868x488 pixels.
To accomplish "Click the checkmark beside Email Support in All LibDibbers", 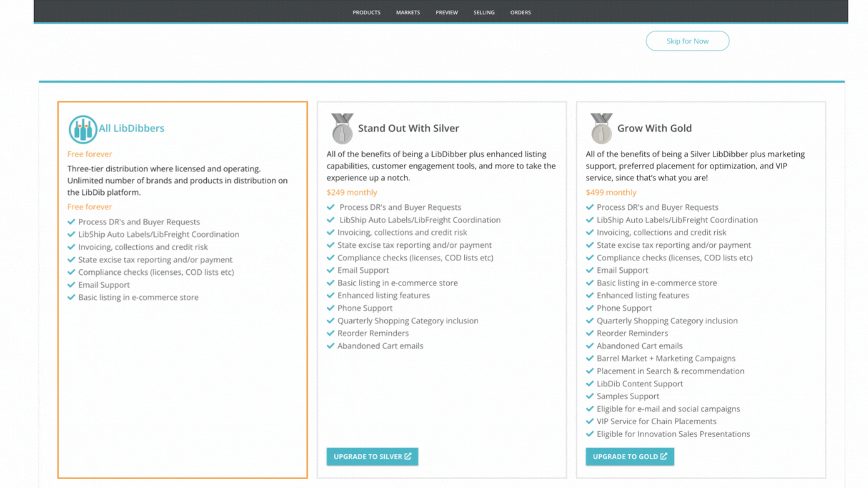I will tap(71, 284).
